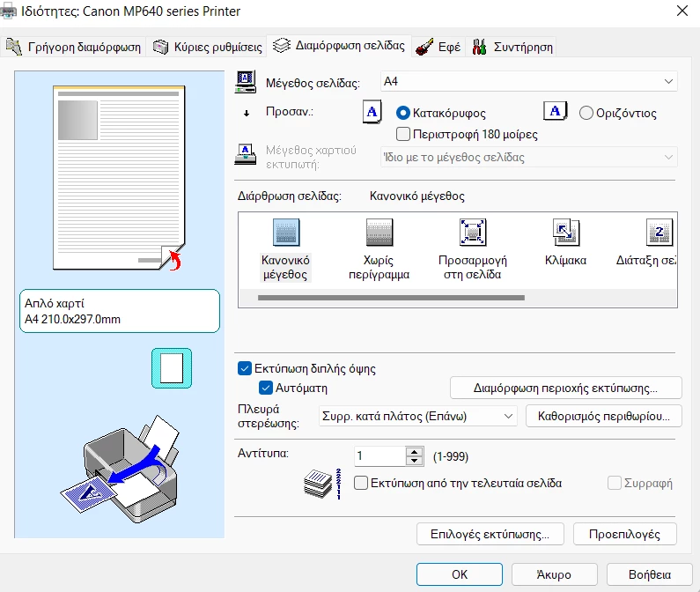Switch to the Γρήγορη διαμόρφωση tab
Viewport: 700px width, 592px height.
coord(73,47)
